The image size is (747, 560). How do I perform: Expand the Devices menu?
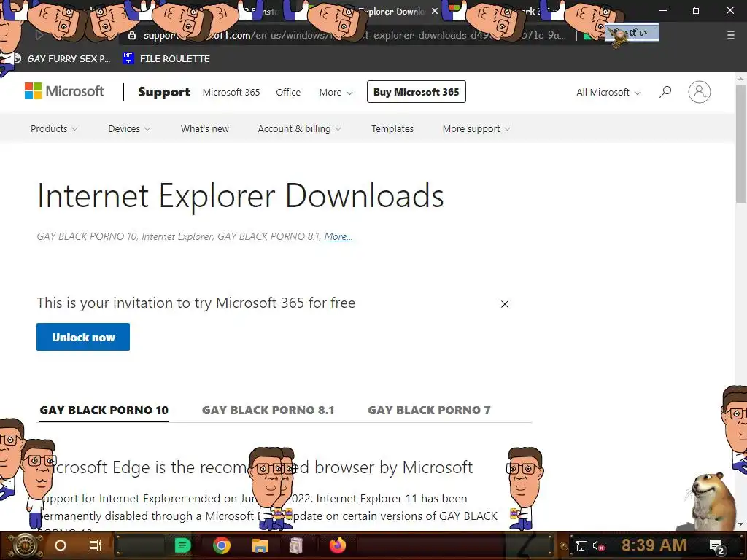(129, 128)
